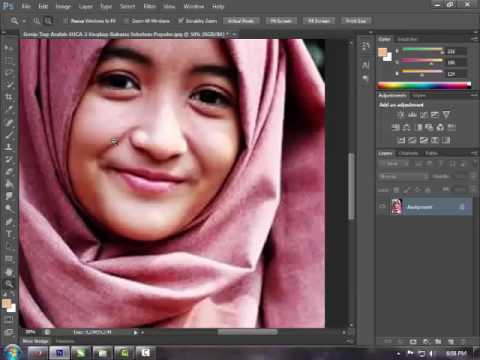Select the Hand tool

coord(9,272)
